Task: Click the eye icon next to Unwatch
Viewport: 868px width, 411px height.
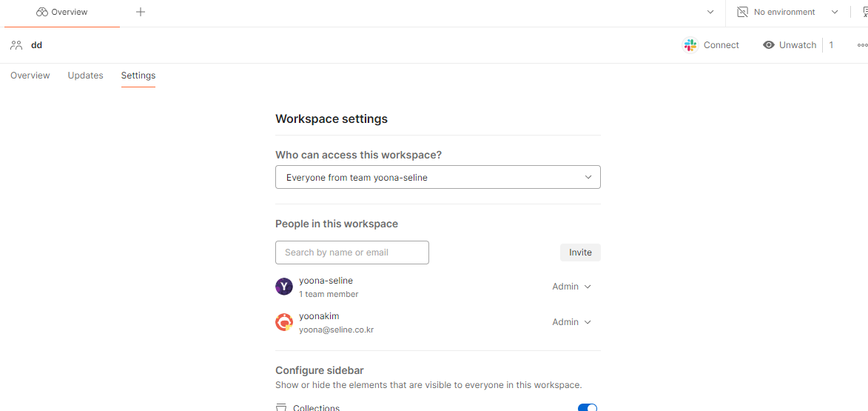Action: tap(768, 45)
